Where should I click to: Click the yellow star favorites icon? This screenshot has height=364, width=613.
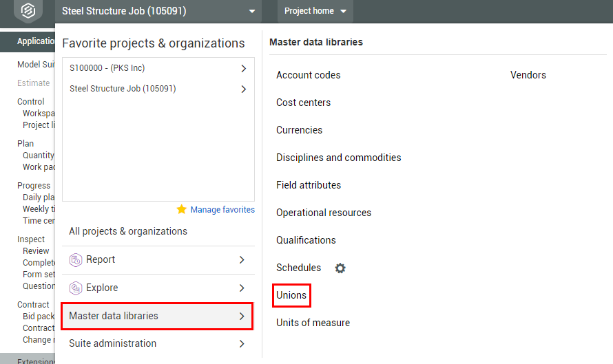tap(181, 209)
